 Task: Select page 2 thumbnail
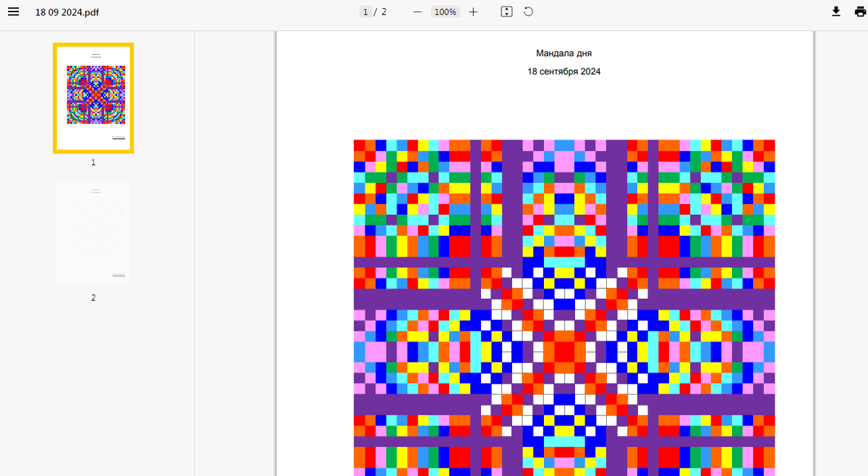93,233
